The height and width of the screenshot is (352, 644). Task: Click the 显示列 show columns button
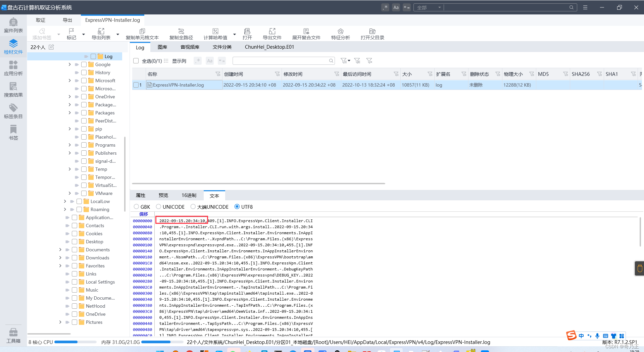click(x=179, y=61)
